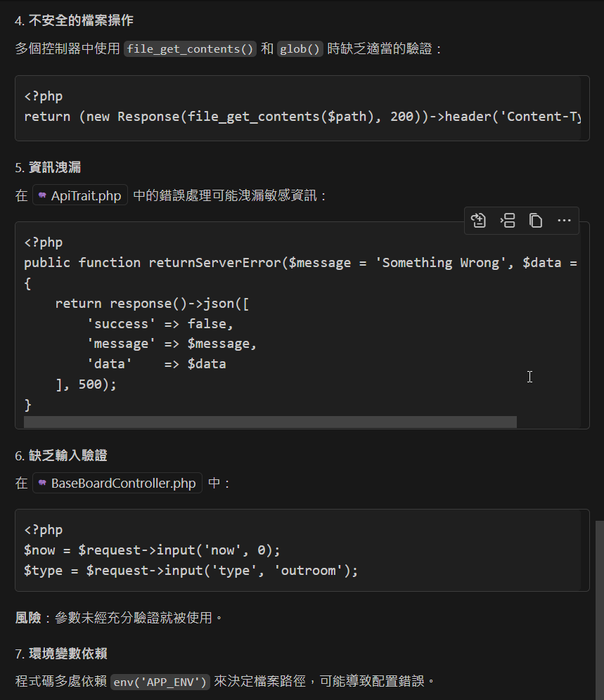Click the code block horizontal scrollbar
Viewport: 604px width, 700px height.
270,422
